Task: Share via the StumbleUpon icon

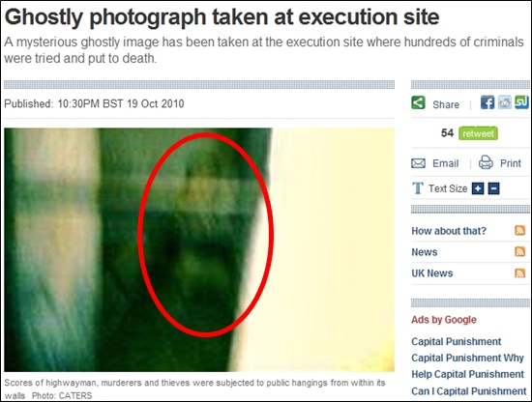Action: pyautogui.click(x=521, y=102)
